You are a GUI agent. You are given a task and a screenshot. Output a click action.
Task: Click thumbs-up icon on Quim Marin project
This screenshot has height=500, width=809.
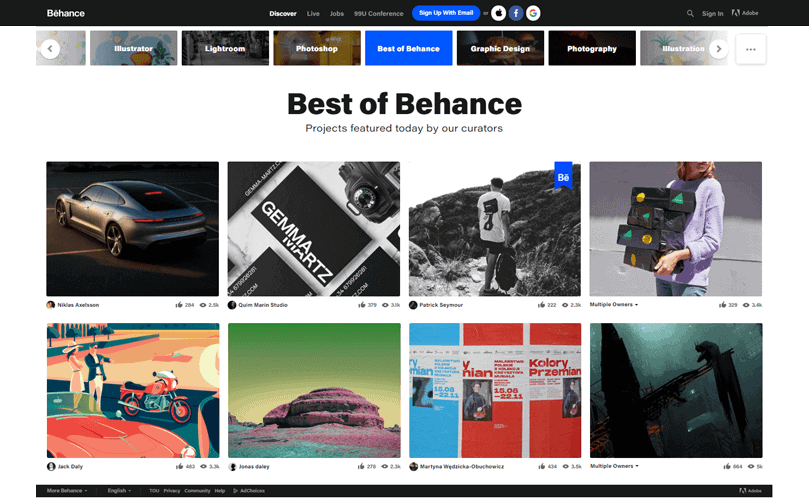362,305
